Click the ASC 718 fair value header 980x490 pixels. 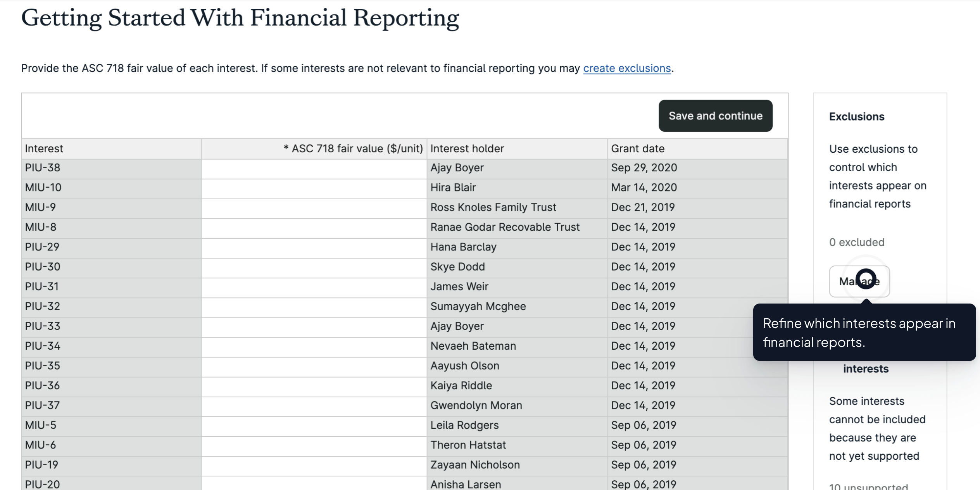click(353, 148)
